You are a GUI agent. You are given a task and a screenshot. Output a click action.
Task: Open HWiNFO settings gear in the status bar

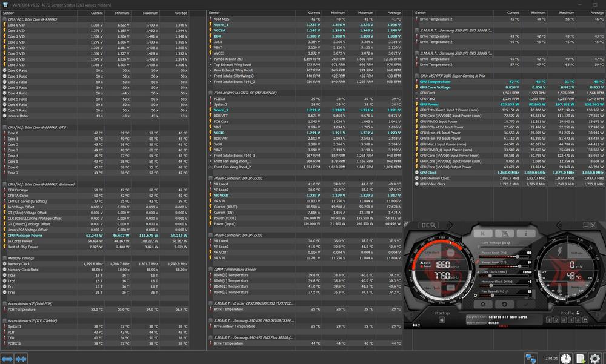pyautogui.click(x=594, y=357)
